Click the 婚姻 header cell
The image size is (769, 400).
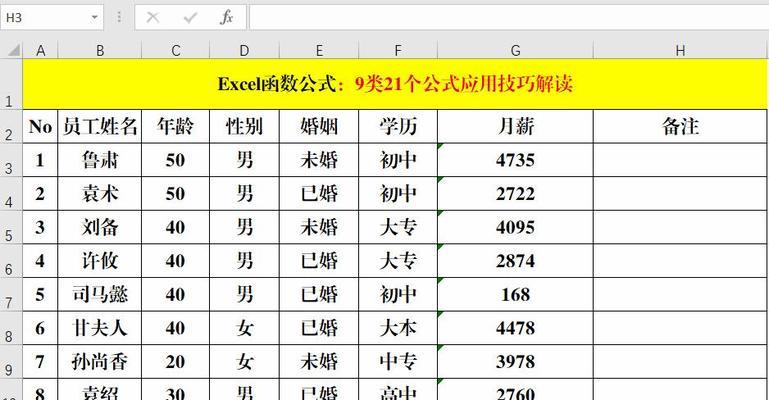click(x=319, y=126)
